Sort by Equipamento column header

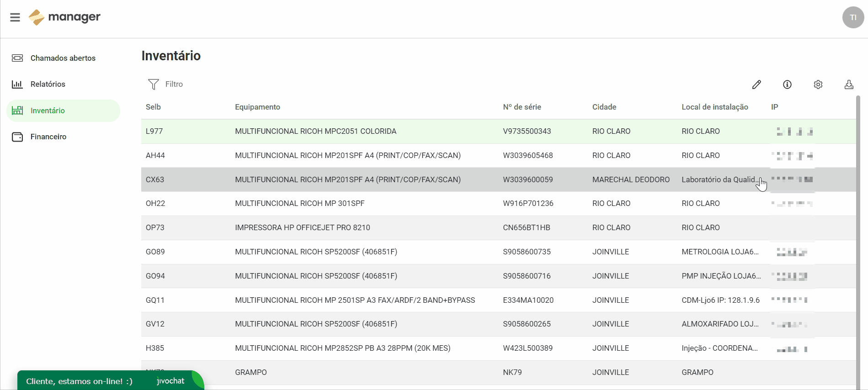click(x=257, y=107)
